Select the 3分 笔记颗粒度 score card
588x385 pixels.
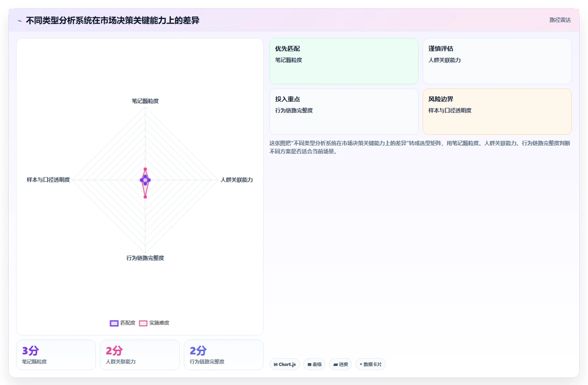[56, 355]
